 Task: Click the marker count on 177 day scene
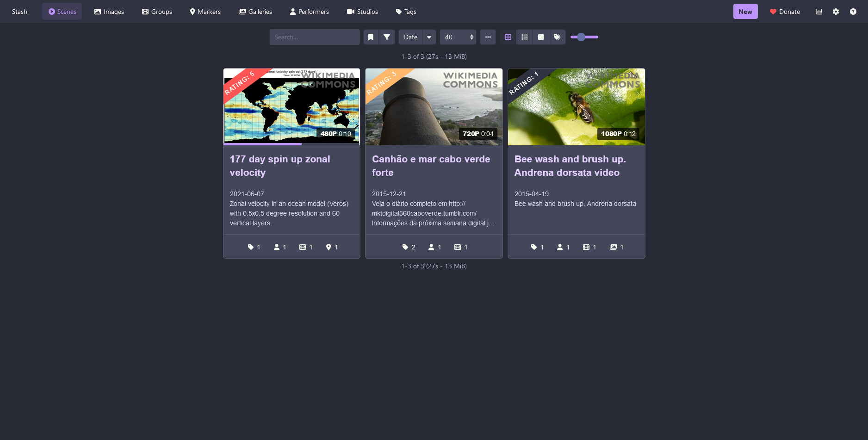332,247
